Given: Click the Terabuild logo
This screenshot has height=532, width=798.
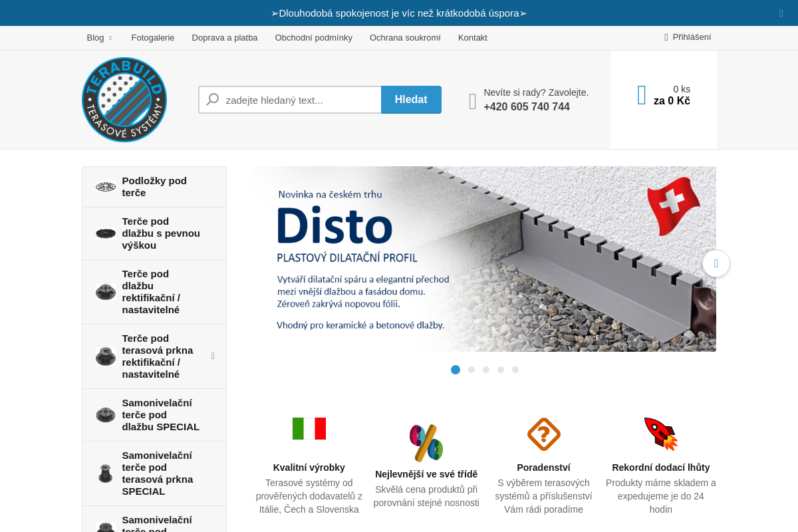Looking at the screenshot, I should [124, 100].
